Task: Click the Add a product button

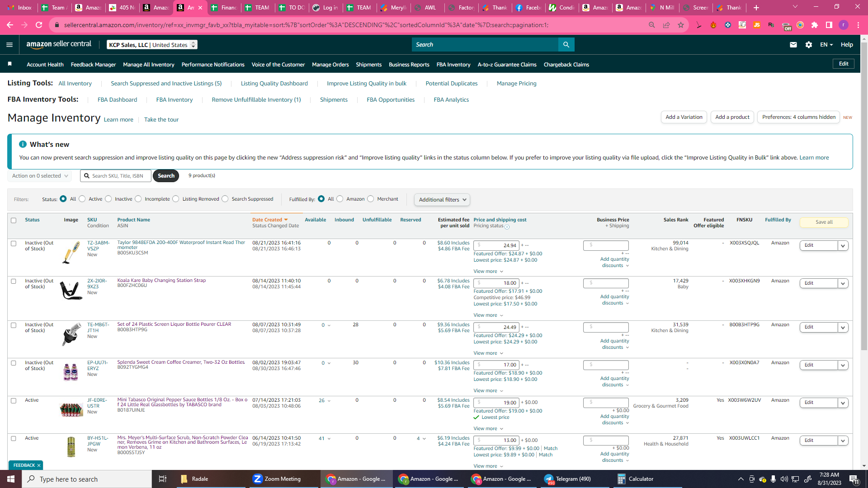Action: tap(732, 117)
